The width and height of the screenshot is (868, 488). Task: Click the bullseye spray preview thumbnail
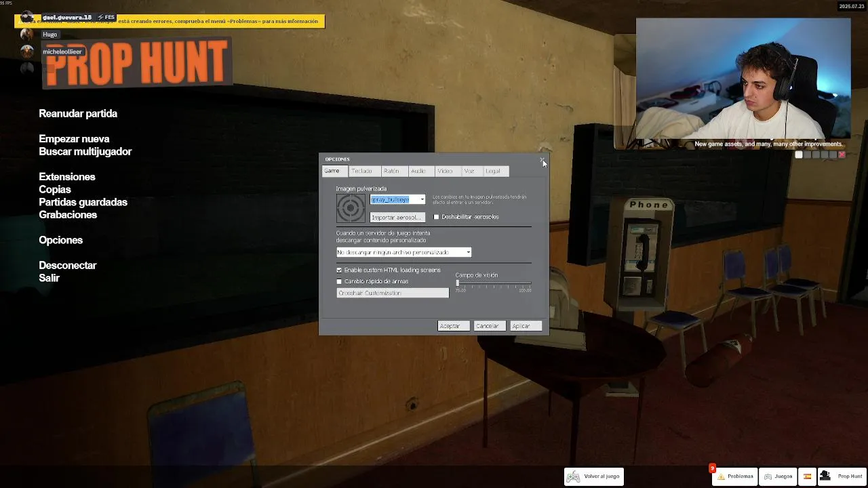[351, 208]
